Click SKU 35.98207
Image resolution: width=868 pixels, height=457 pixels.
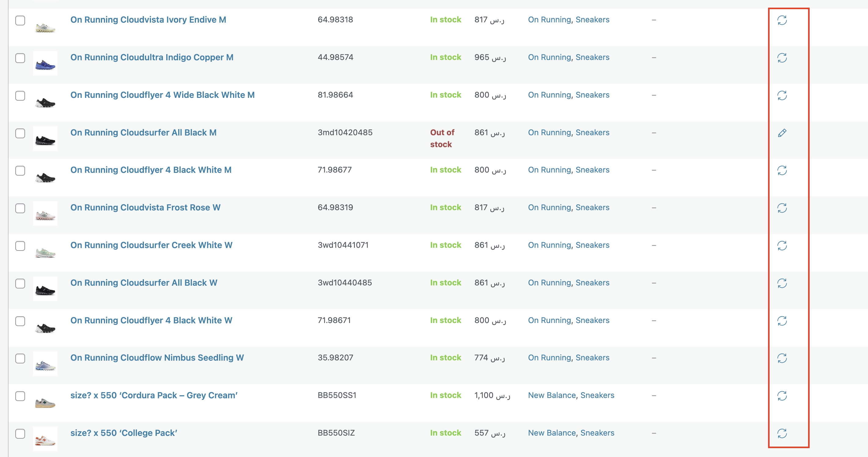(335, 358)
